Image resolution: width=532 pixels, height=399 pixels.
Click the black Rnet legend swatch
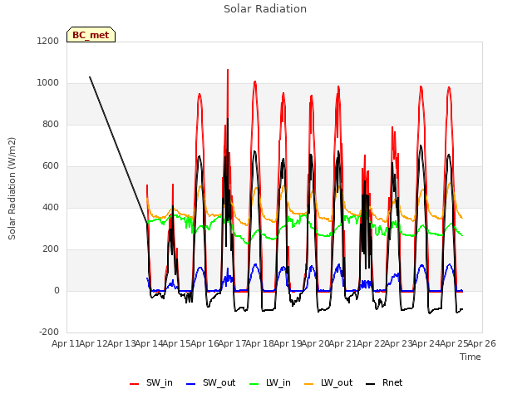point(371,384)
